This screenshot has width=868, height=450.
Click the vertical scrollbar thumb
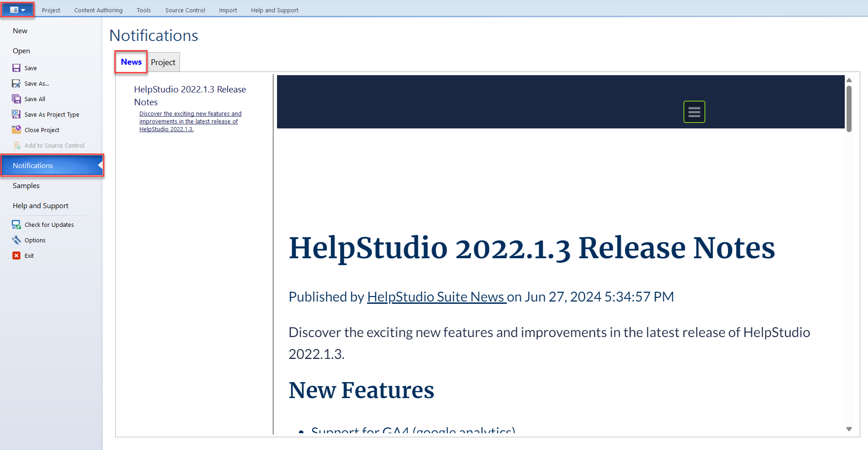[849, 109]
